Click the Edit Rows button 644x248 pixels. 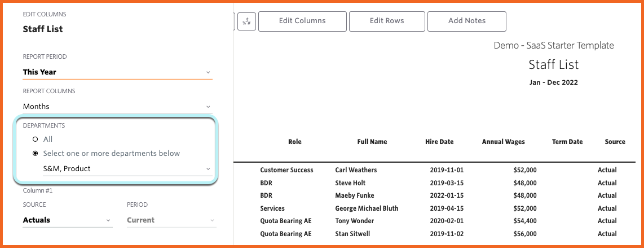[387, 21]
